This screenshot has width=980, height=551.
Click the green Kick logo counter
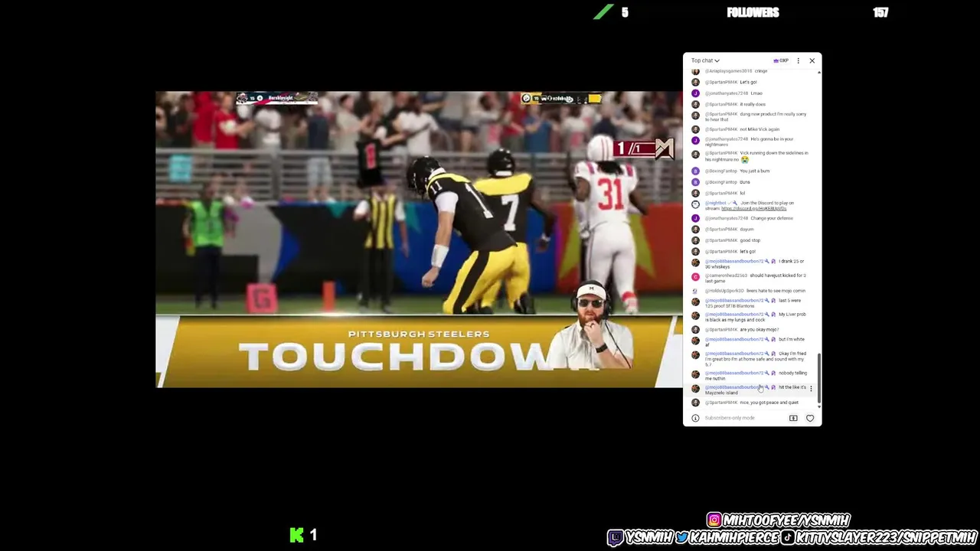point(297,535)
